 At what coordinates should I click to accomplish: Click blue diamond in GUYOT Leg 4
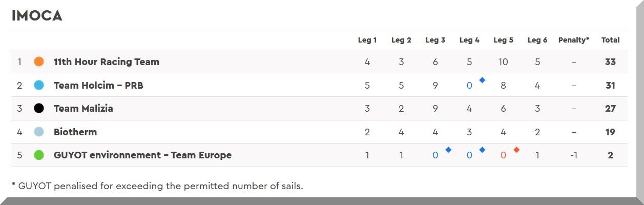tap(482, 150)
